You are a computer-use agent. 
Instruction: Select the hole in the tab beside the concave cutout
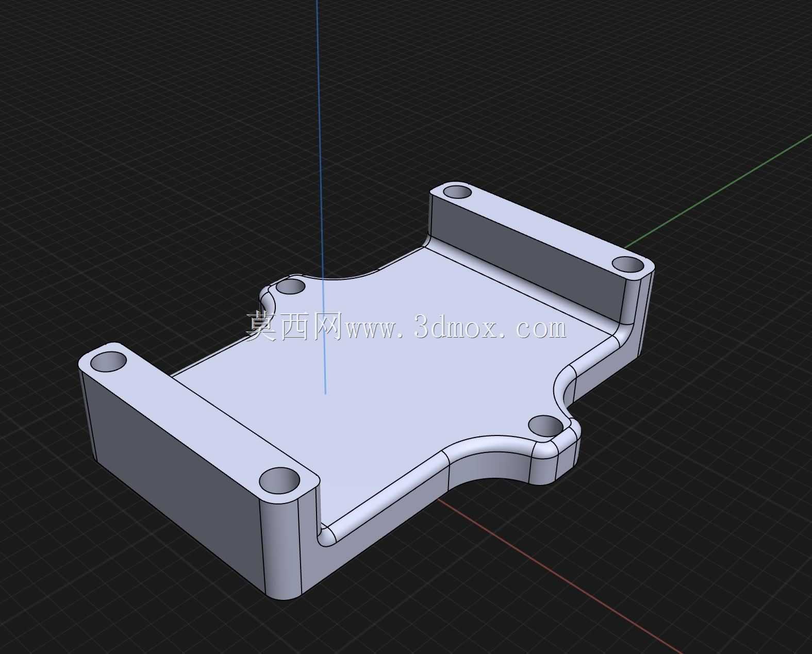click(x=546, y=426)
